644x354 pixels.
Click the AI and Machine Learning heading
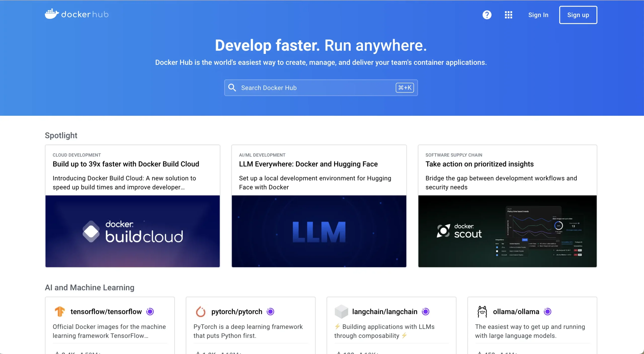(x=90, y=287)
